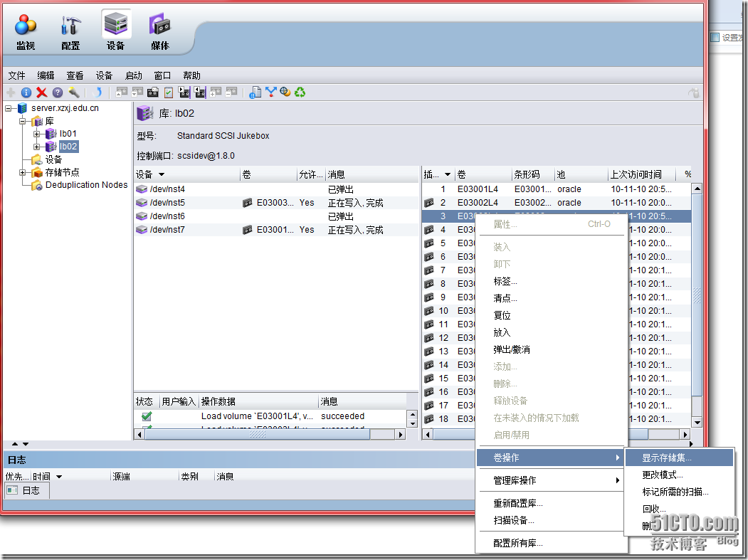The image size is (748, 560).
Task: Open the 编辑 menu
Action: (46, 75)
